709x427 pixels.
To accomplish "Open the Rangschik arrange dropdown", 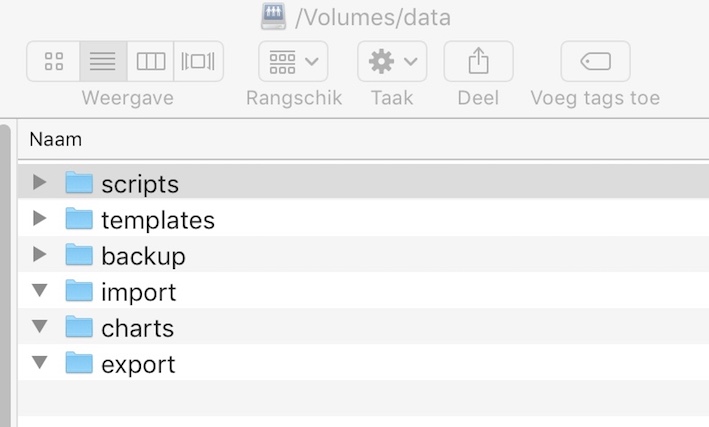I will (x=293, y=61).
